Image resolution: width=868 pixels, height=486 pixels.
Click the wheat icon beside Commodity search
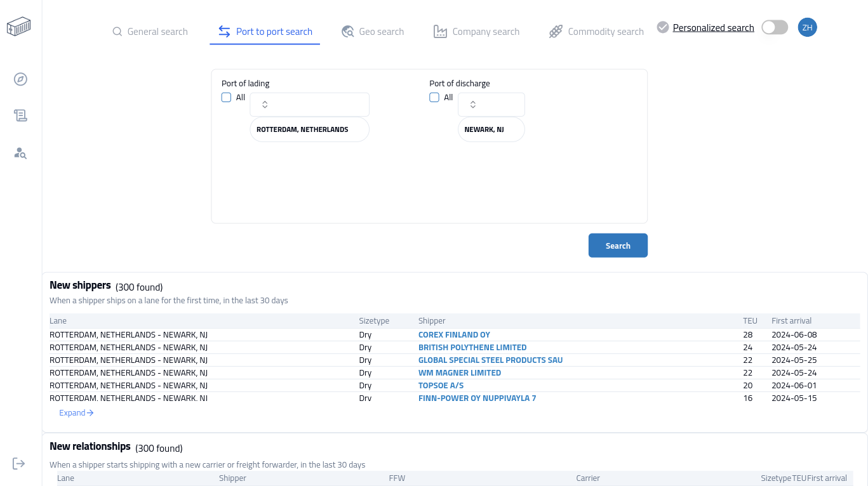point(556,32)
